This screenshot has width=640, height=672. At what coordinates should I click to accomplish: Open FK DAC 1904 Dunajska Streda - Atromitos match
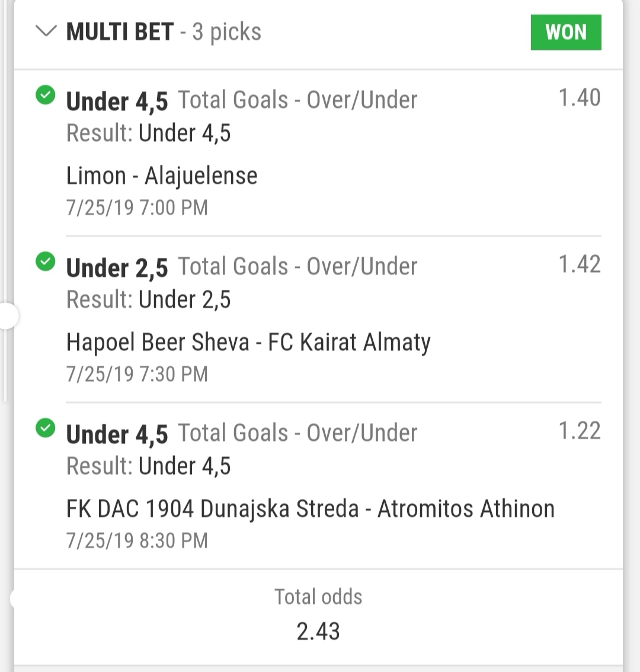coord(311,508)
